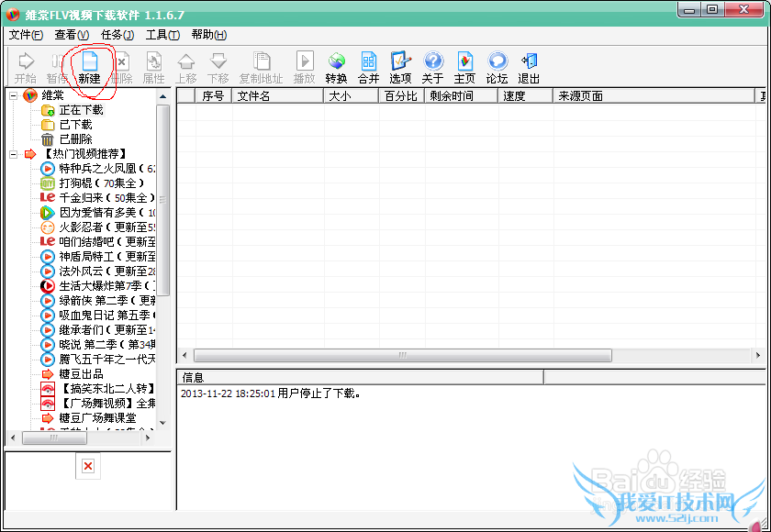Click the 新建 (New) toolbar icon
Image resolution: width=771 pixels, height=532 pixels.
coord(90,67)
